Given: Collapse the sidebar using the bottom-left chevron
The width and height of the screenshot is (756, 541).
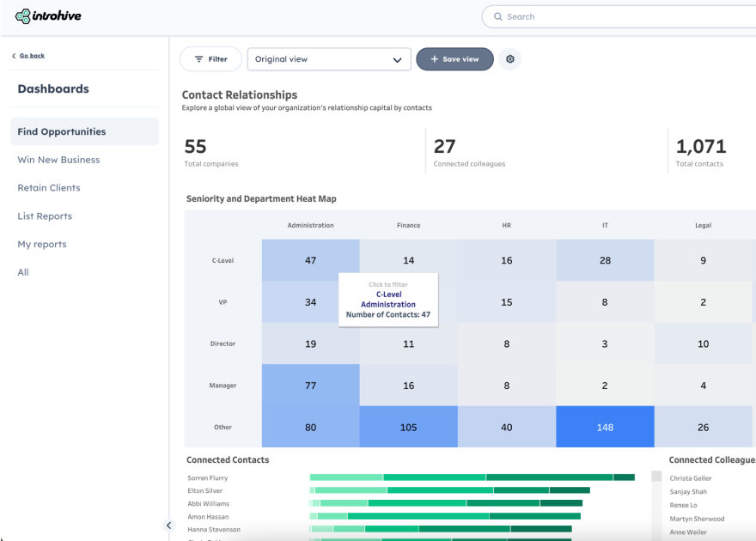Looking at the screenshot, I should 168,525.
